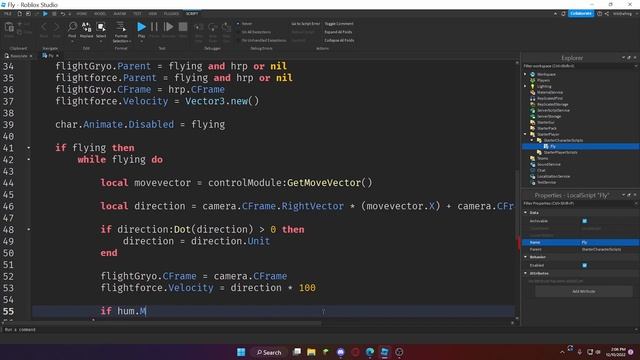Click the Filter Properties search field

[580, 203]
